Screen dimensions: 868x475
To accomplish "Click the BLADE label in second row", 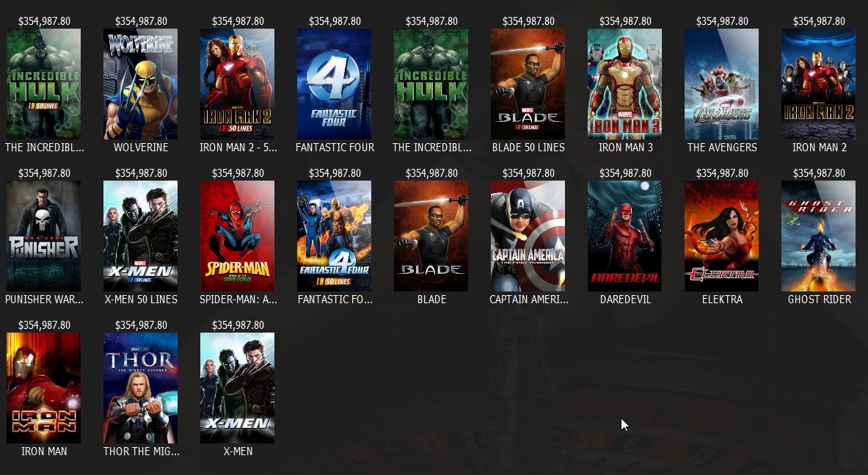I will coord(431,299).
